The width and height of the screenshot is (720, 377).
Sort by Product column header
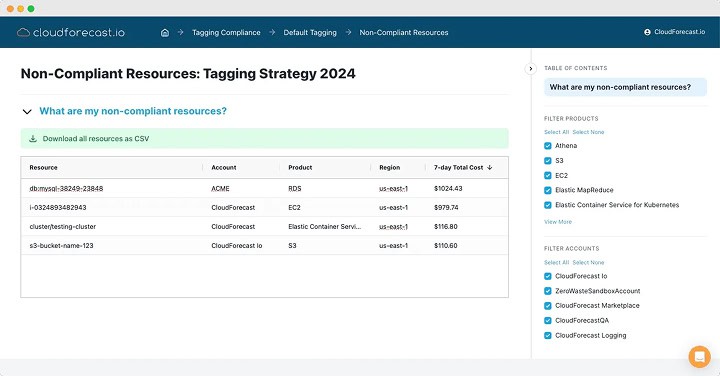click(300, 168)
